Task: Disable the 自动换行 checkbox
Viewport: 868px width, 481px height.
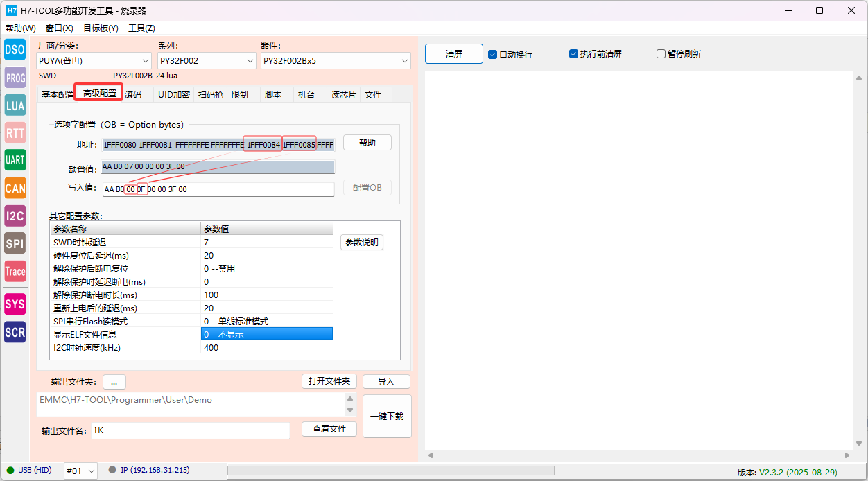Action: click(493, 54)
